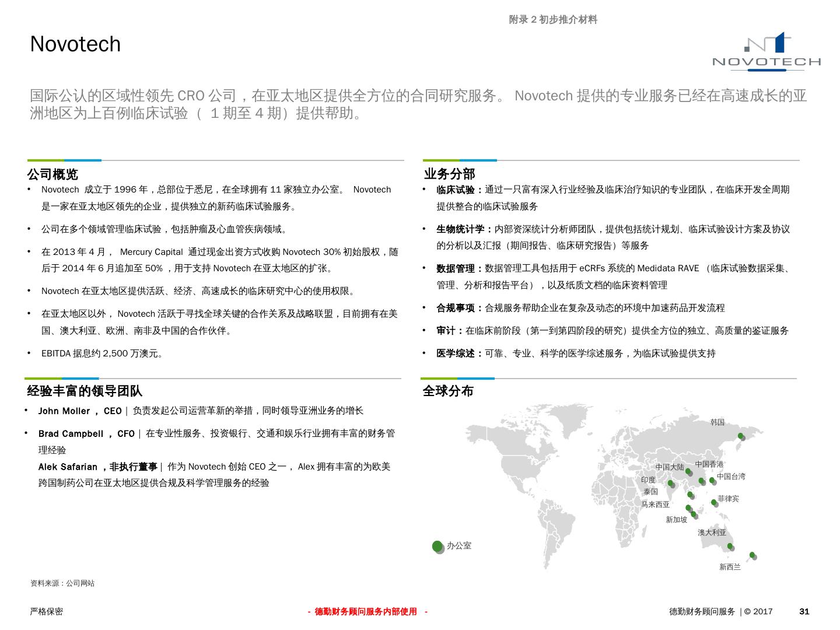Image resolution: width=840 pixels, height=630 pixels.
Task: Select the bullet "EBITDA 据息约 2,500 万澳元。"
Action: coord(103,353)
